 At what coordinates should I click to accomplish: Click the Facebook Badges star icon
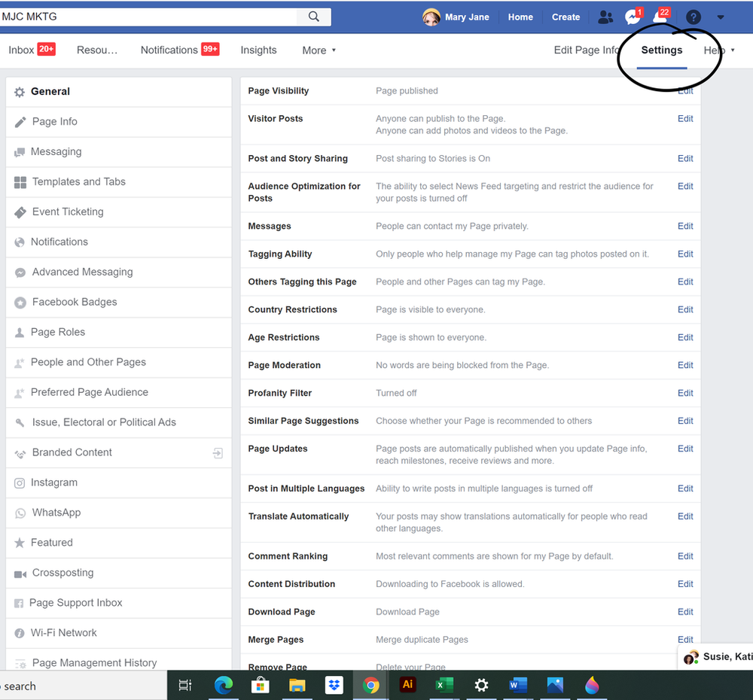tap(20, 303)
